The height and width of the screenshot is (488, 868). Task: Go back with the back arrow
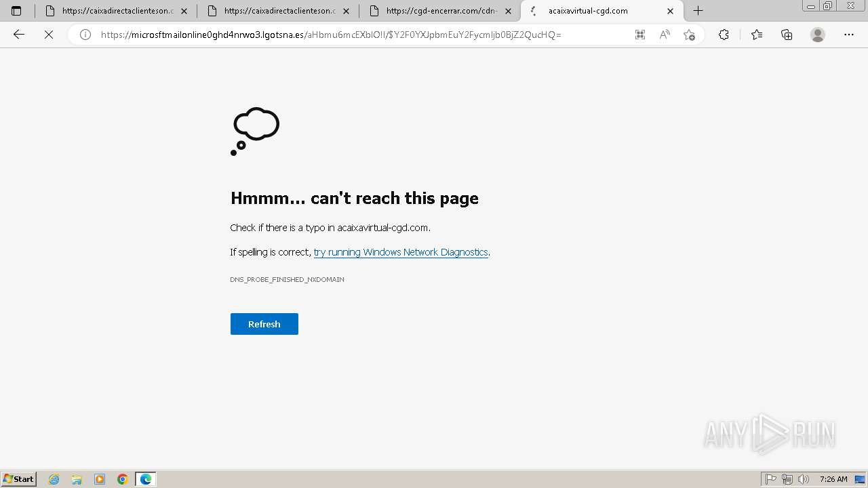tap(19, 35)
